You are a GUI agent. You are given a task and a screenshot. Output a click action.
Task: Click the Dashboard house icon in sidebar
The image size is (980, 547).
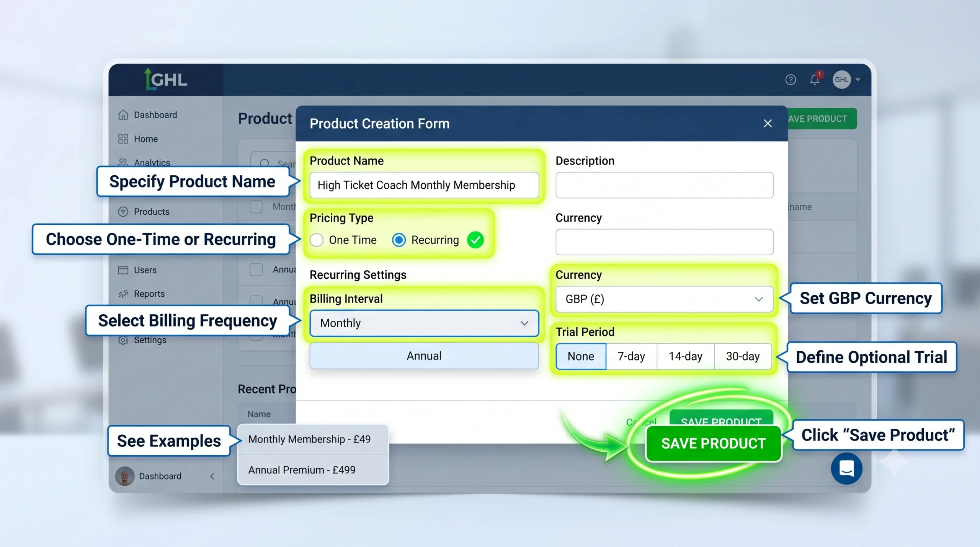click(x=123, y=115)
